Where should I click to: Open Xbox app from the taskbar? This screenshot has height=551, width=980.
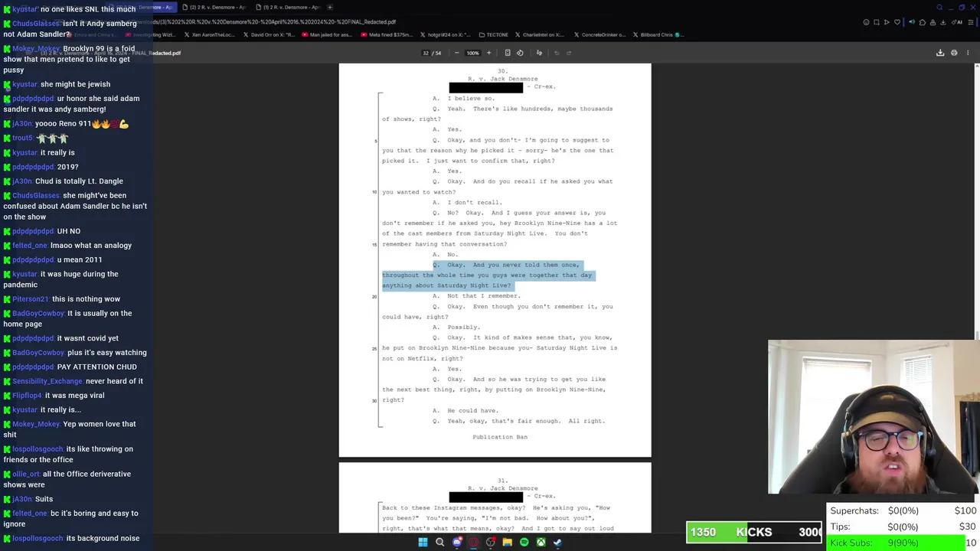(x=541, y=543)
